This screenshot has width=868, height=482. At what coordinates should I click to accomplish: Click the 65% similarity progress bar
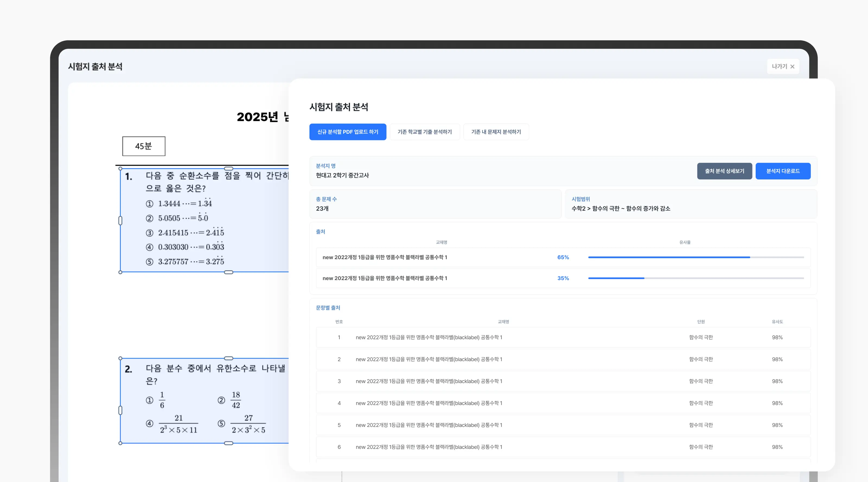pyautogui.click(x=696, y=258)
